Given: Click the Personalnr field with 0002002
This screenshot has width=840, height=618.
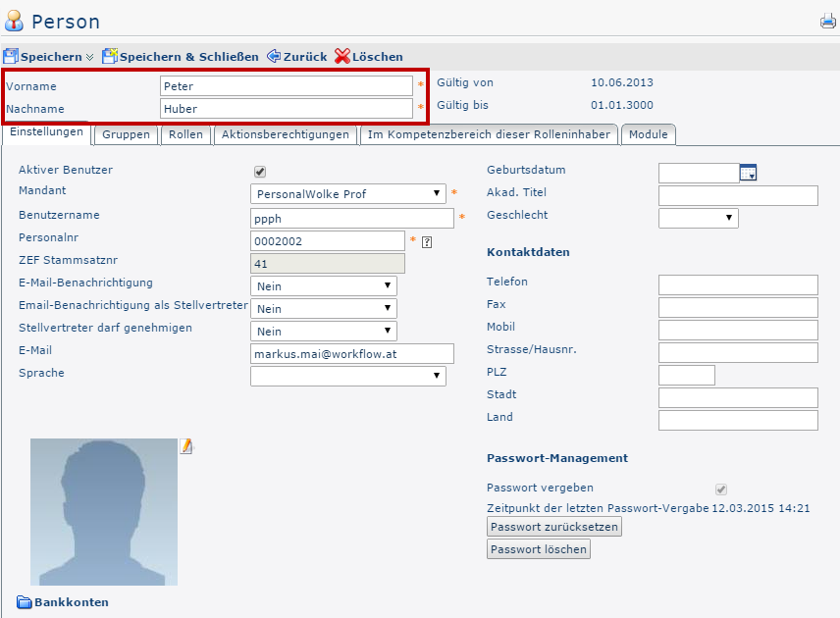Looking at the screenshot, I should click(x=328, y=241).
